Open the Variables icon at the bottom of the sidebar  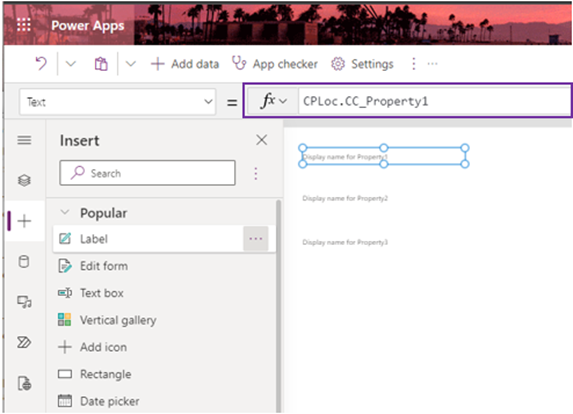click(x=24, y=383)
